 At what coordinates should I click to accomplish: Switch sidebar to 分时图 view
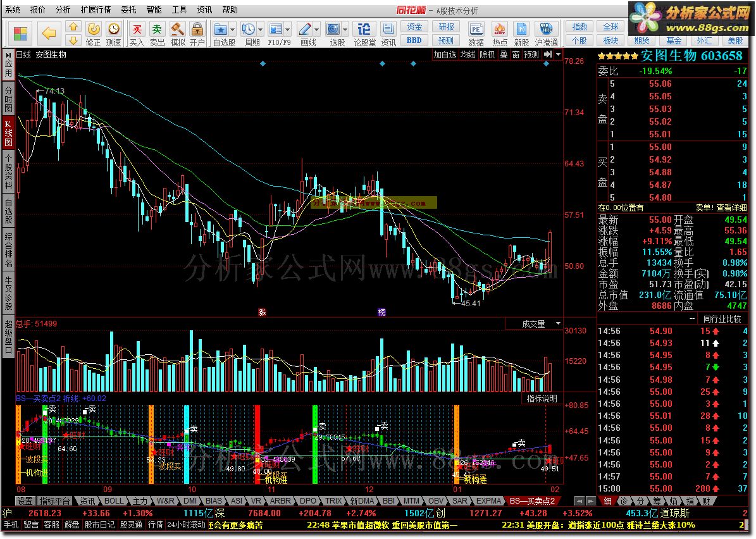coord(9,98)
